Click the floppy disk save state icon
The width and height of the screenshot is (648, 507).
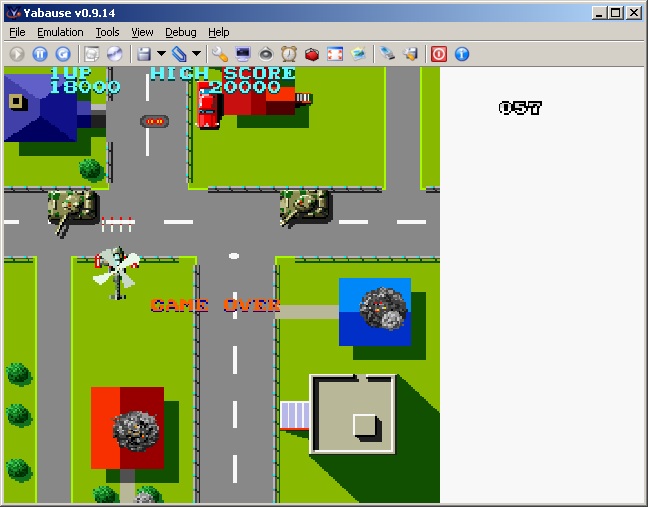[143, 54]
